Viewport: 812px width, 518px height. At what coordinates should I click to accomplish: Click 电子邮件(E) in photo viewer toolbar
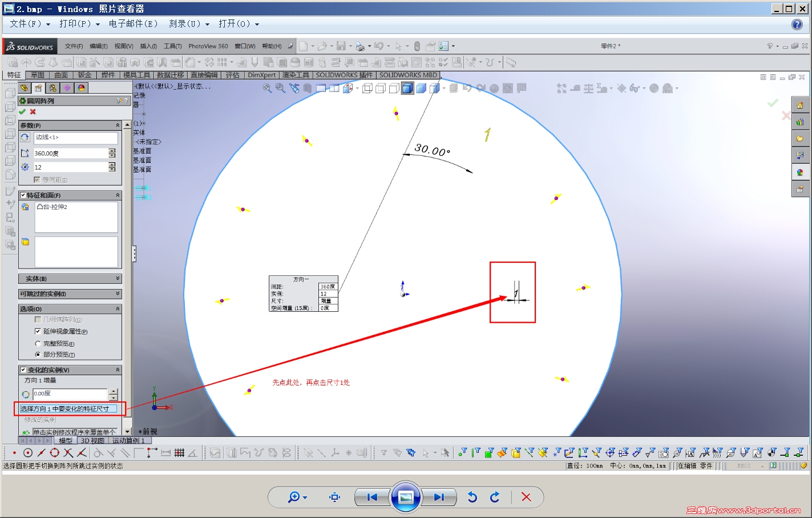133,24
